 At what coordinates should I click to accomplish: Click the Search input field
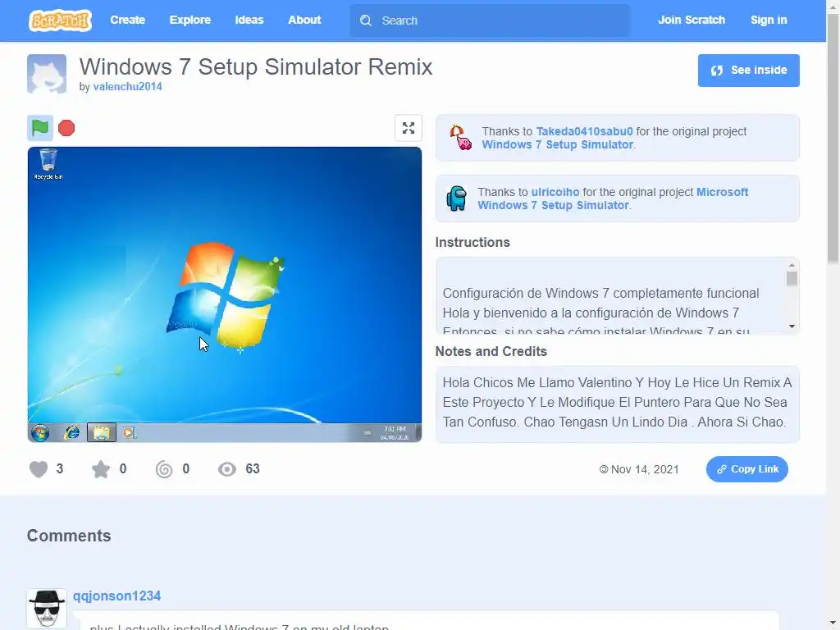(490, 21)
